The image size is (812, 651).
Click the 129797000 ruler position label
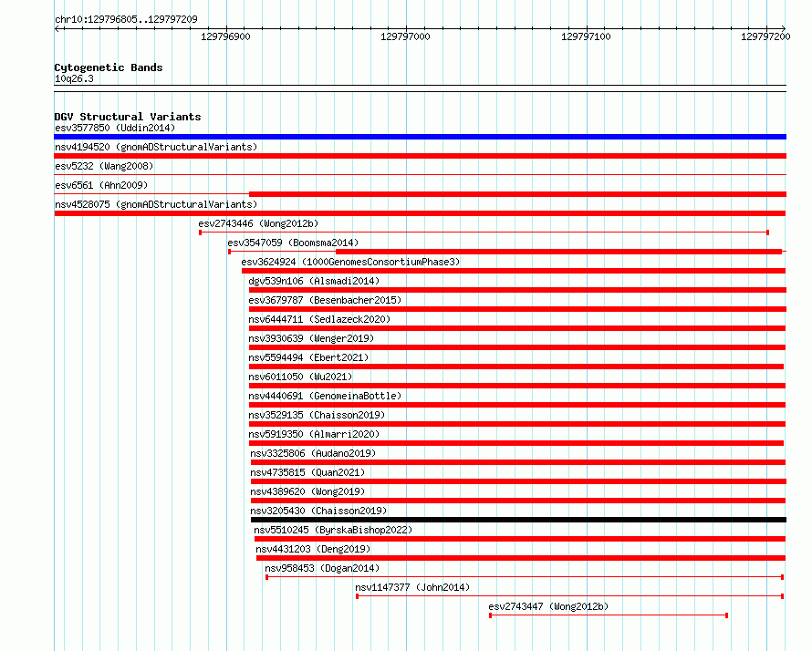(x=405, y=36)
